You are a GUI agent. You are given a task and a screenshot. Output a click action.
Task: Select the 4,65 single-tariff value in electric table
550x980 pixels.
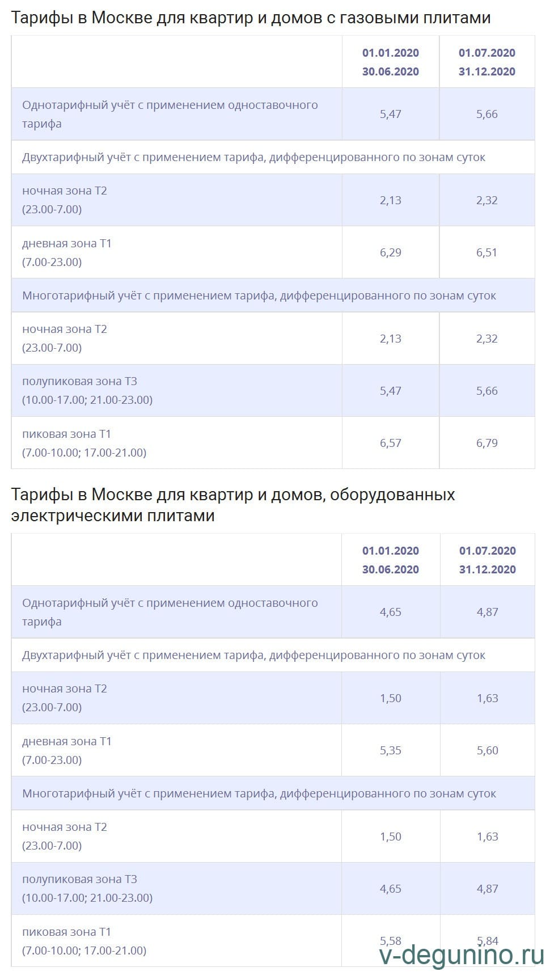(x=391, y=612)
